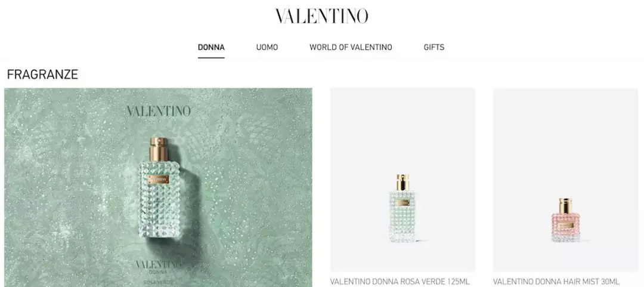Image resolution: width=644 pixels, height=287 pixels.
Task: Open the green Rosa Verde banner image
Action: click(x=158, y=187)
